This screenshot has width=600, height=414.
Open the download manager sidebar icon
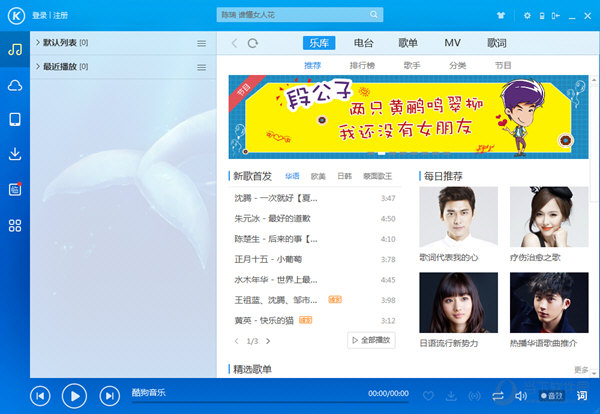click(15, 154)
